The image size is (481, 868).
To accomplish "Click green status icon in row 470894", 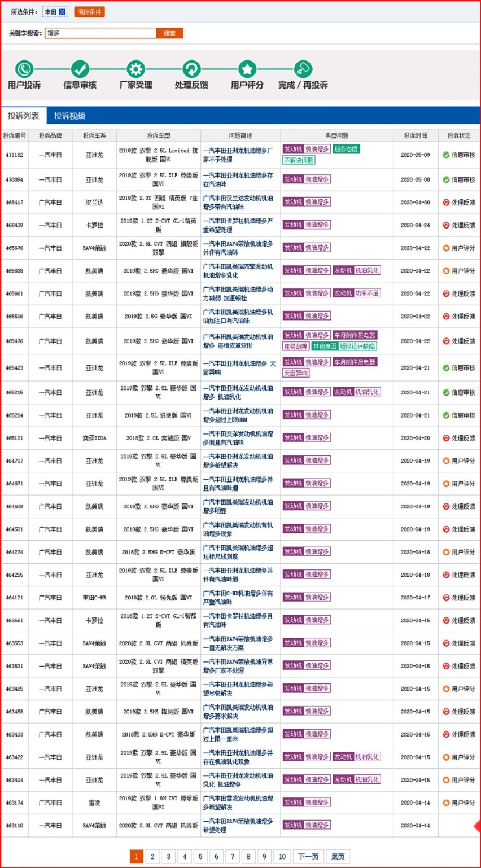I will (x=446, y=179).
